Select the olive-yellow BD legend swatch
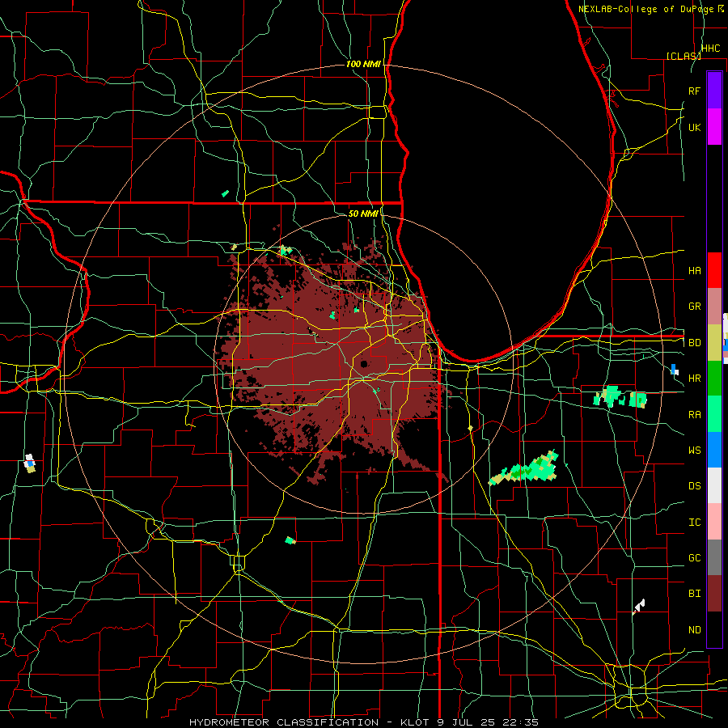 click(714, 342)
